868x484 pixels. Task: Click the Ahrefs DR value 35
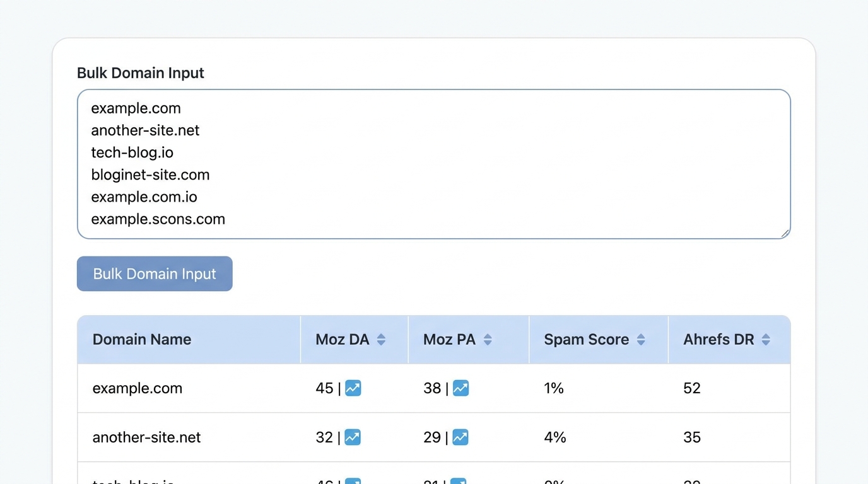coord(692,437)
